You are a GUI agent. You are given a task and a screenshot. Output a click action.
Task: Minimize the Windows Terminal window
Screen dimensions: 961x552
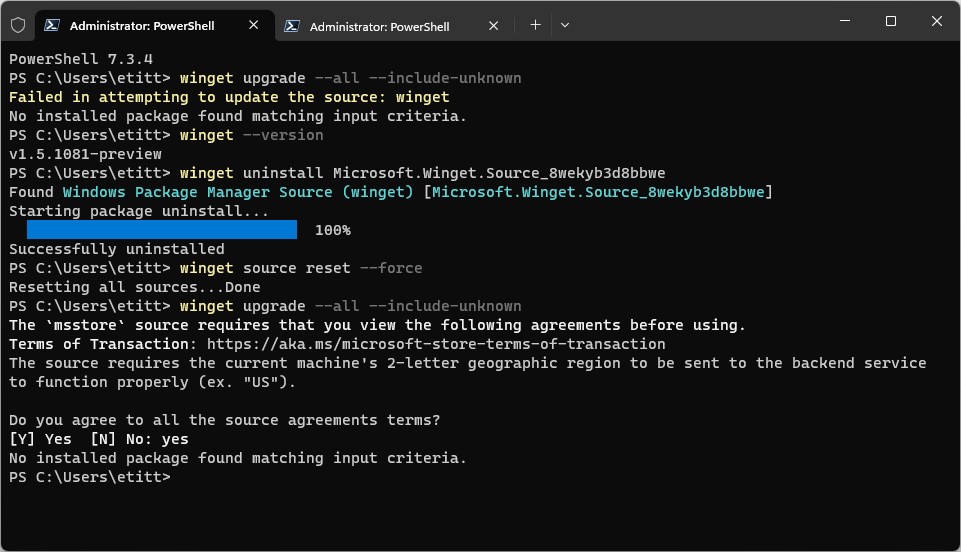click(x=842, y=22)
